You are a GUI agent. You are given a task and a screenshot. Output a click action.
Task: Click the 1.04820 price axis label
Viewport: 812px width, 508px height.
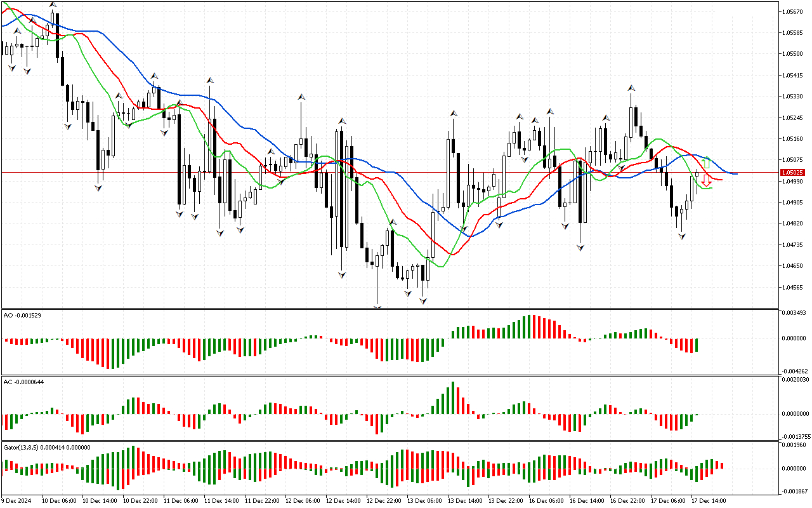click(x=792, y=224)
